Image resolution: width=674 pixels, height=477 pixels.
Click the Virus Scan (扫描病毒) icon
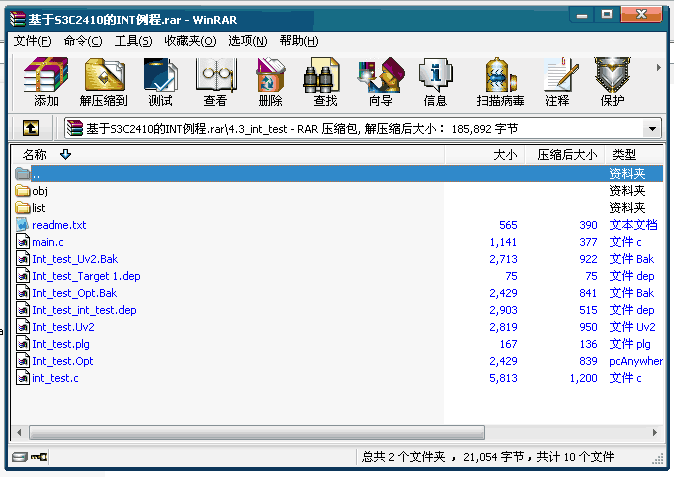500,82
